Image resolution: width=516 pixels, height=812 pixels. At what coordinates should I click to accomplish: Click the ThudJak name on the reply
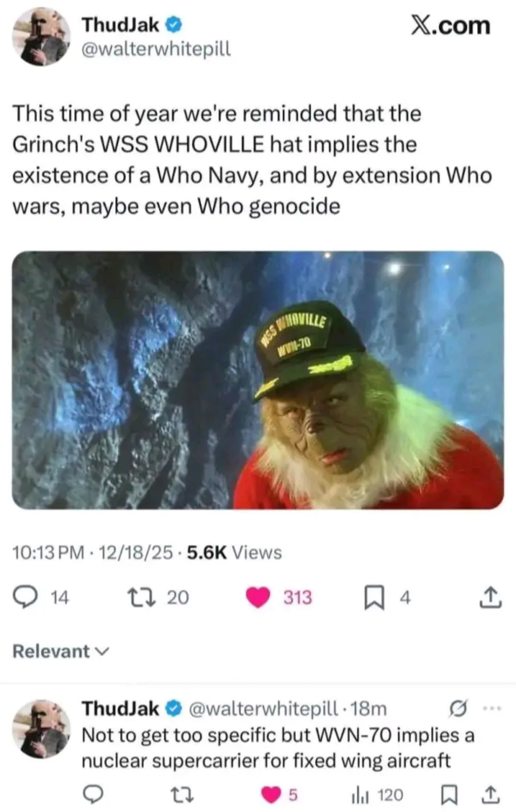tap(120, 709)
